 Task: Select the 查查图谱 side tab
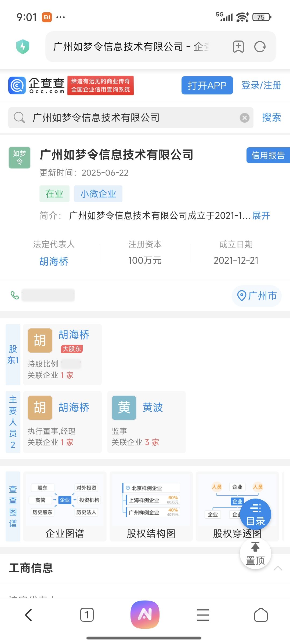13,506
